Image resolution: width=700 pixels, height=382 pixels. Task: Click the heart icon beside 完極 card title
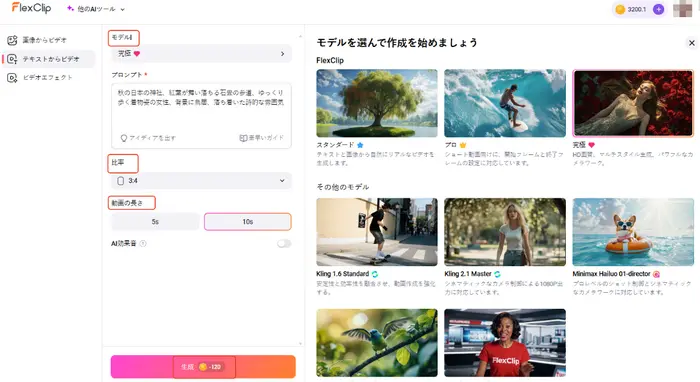pos(592,145)
